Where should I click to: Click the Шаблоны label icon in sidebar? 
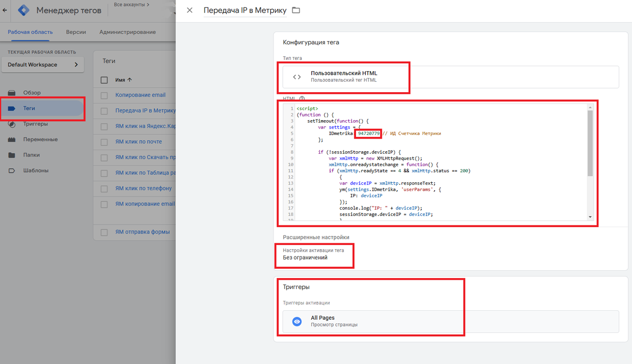click(x=12, y=171)
